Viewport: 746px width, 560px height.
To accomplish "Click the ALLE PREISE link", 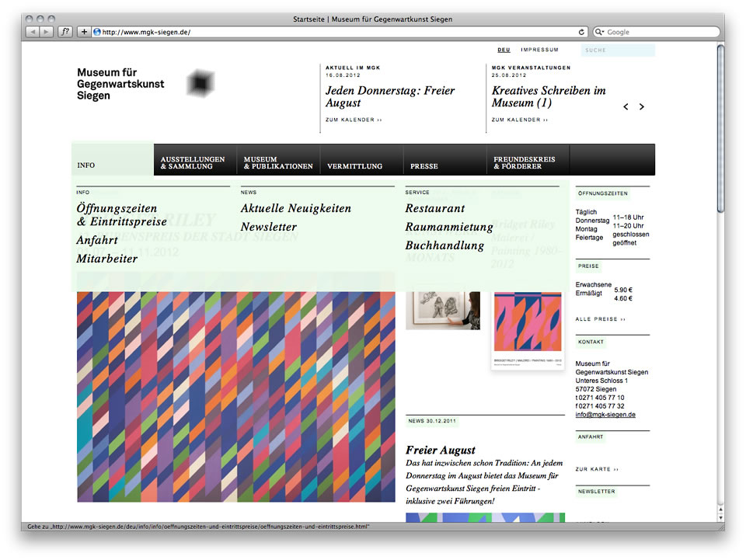I will pyautogui.click(x=601, y=319).
